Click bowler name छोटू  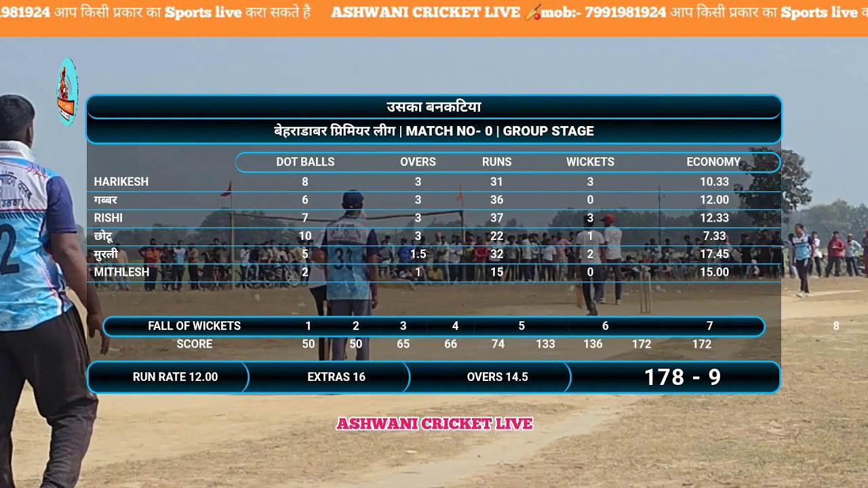(103, 236)
